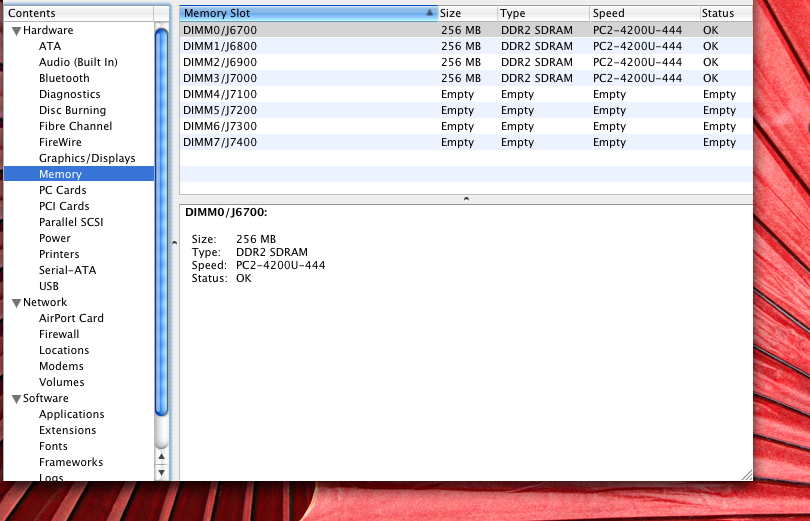Open Disc Burning info
This screenshot has width=810, height=521.
72,110
